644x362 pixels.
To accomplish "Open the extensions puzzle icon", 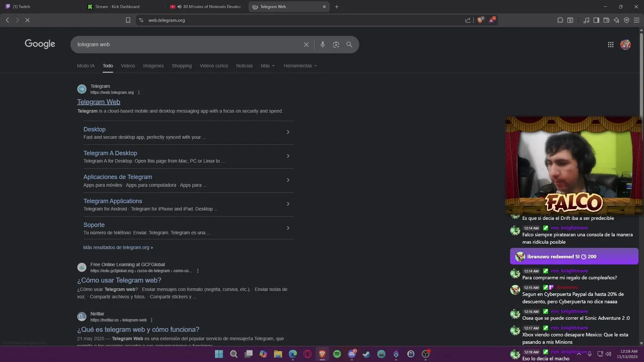I will point(560,20).
